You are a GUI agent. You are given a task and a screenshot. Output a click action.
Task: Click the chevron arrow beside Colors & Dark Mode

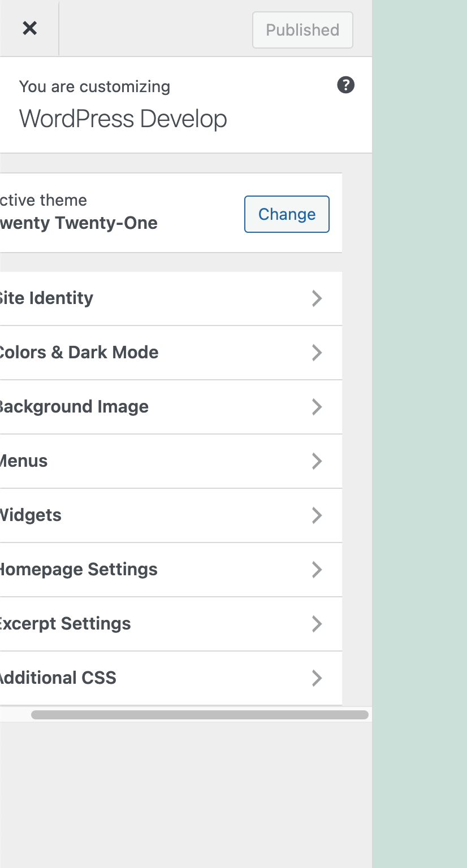[x=317, y=353]
